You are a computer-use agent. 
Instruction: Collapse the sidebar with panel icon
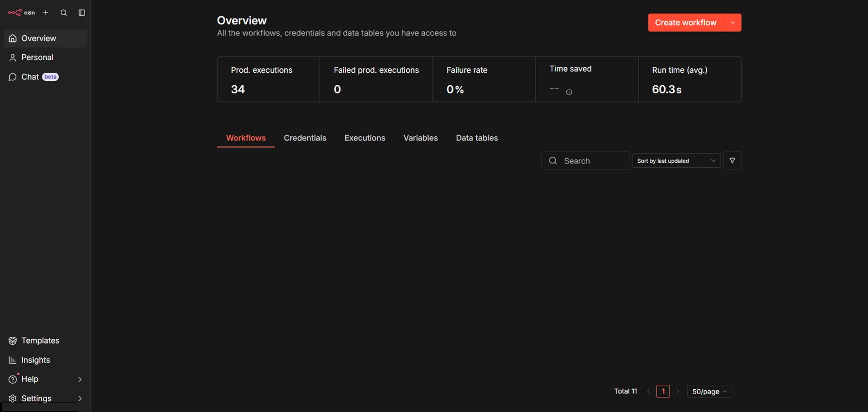tap(82, 12)
